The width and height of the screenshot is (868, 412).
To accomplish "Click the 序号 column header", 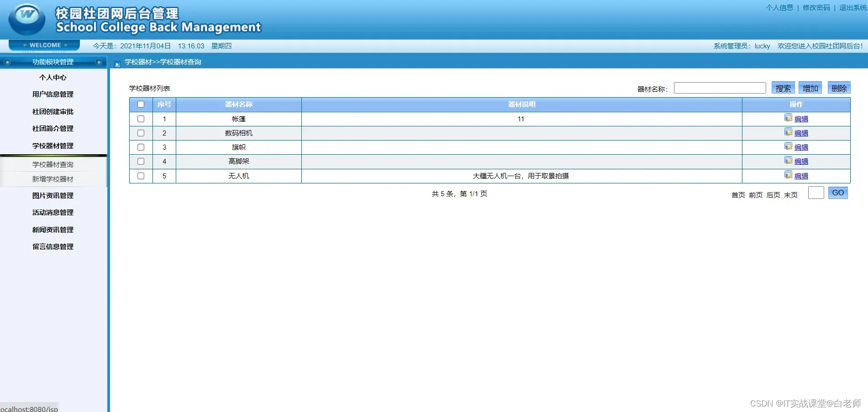I will [164, 104].
